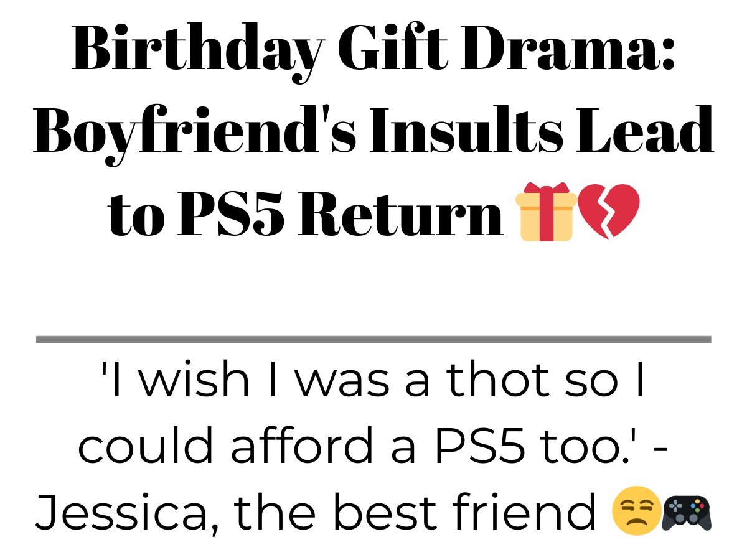Click the gift box emoji
747x560 pixels.
(547, 212)
